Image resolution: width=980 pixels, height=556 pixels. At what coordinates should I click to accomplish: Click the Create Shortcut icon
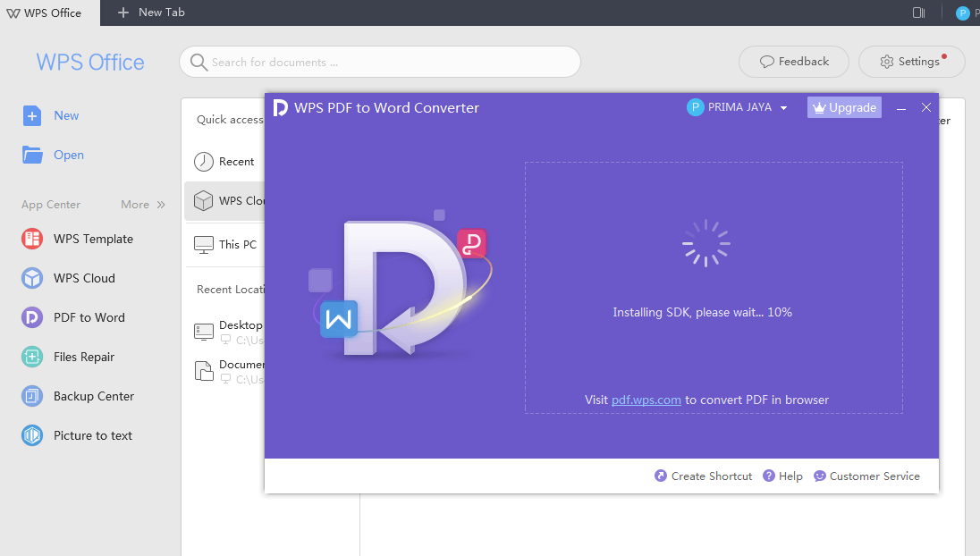point(661,476)
